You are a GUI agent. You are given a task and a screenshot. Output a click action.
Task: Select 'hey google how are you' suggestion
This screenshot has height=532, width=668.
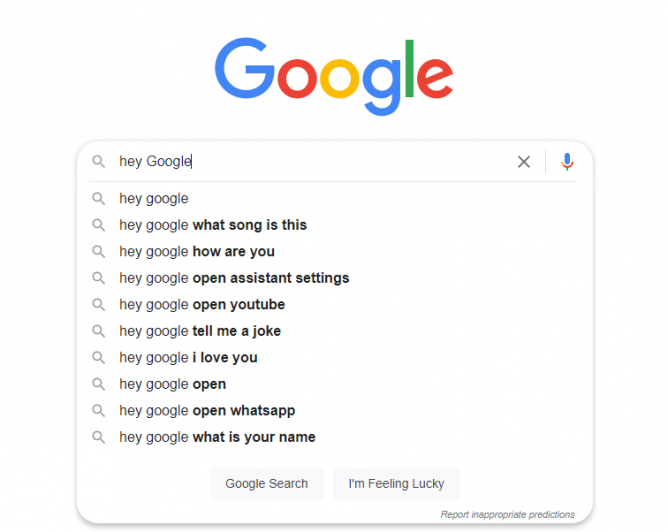(334, 251)
